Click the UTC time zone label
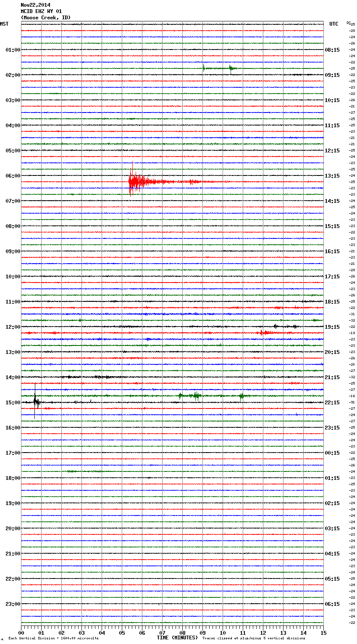Viewport: 357px width, 644px height. point(333,24)
